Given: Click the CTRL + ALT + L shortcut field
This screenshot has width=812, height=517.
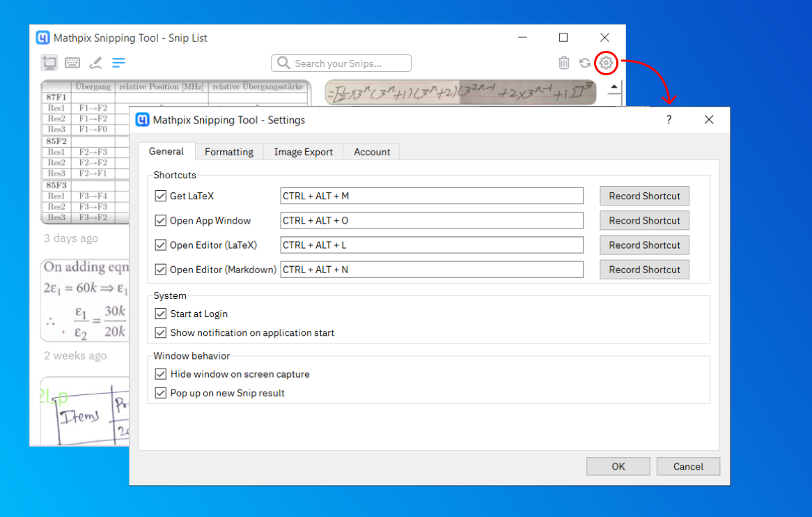Looking at the screenshot, I should [432, 245].
